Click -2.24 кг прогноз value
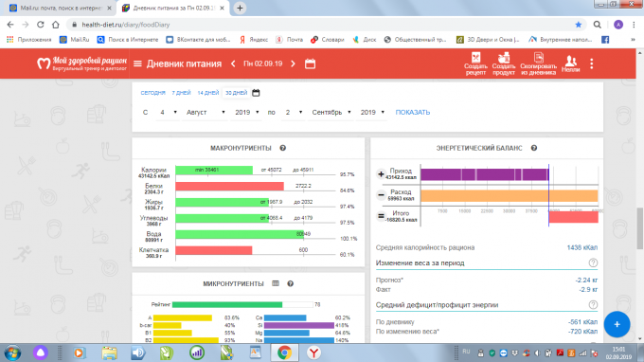This screenshot has width=644, height=362. 586,280
